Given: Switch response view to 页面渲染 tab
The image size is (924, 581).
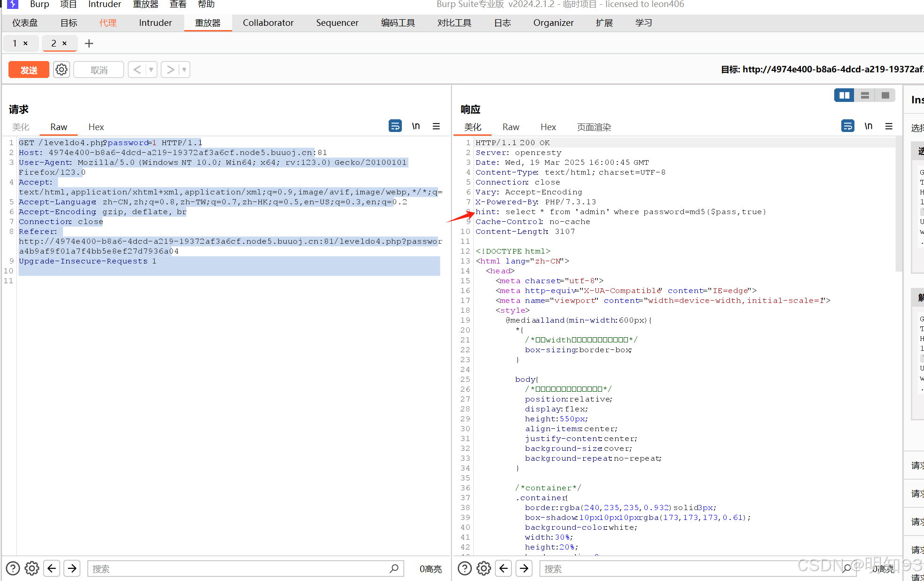Looking at the screenshot, I should pyautogui.click(x=594, y=127).
